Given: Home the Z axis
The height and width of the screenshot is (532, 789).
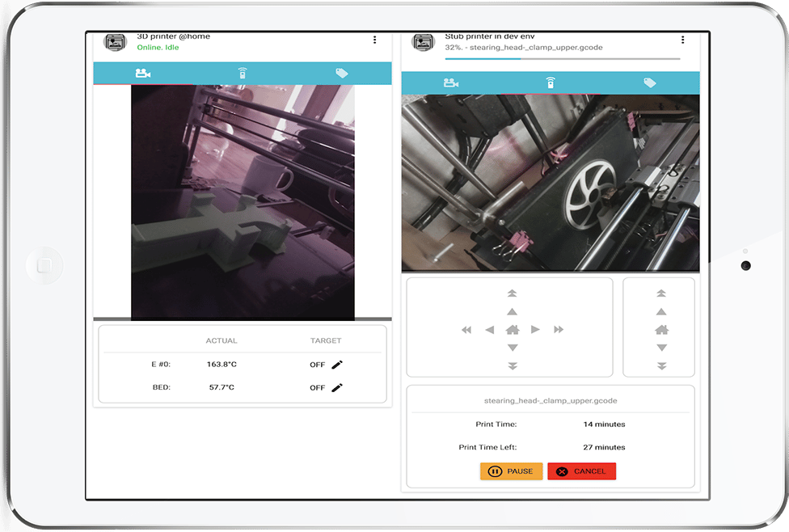Looking at the screenshot, I should coord(662,330).
